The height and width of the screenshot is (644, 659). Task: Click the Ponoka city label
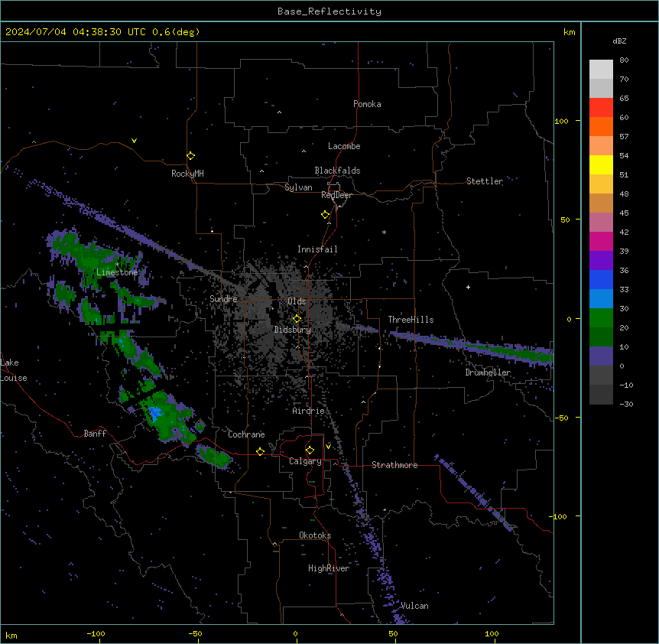367,104
